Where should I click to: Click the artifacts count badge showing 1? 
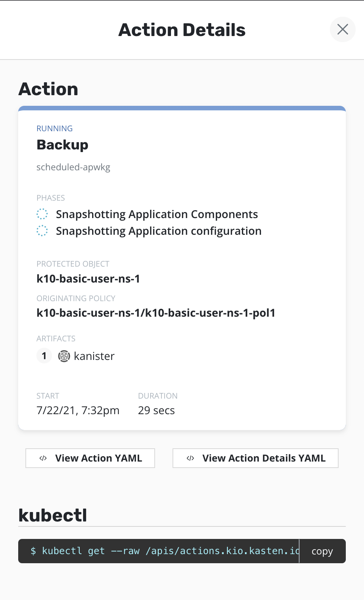pos(44,356)
